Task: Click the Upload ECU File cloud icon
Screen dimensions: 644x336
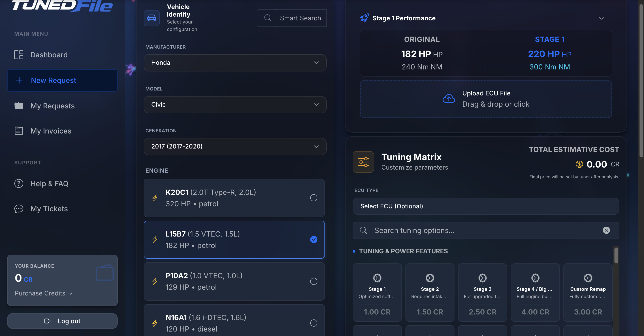Action: coord(448,98)
